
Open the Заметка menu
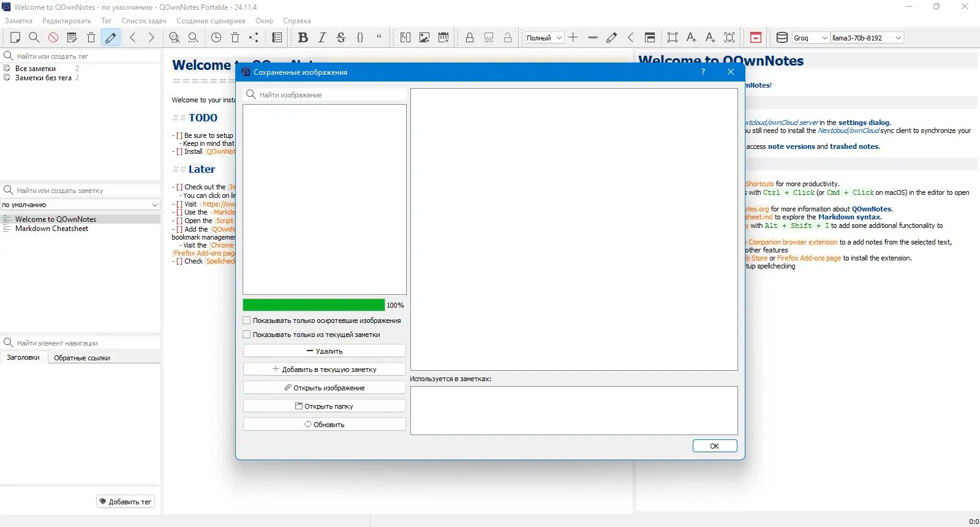(18, 21)
